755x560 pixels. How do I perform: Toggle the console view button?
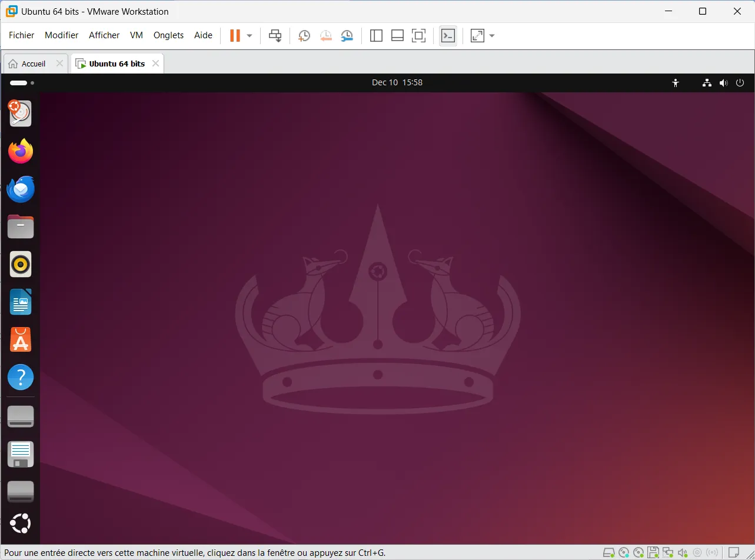pyautogui.click(x=448, y=36)
